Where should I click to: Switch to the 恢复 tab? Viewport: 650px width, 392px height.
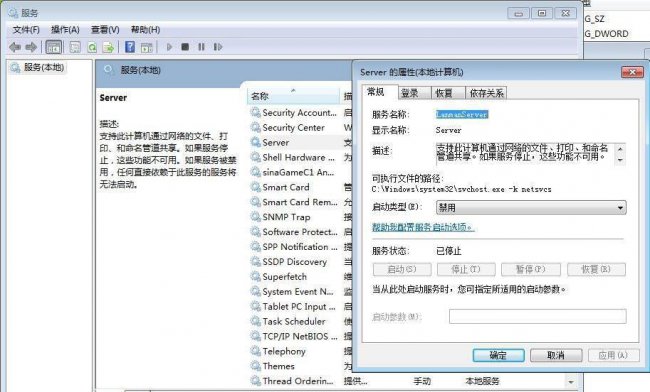point(448,93)
